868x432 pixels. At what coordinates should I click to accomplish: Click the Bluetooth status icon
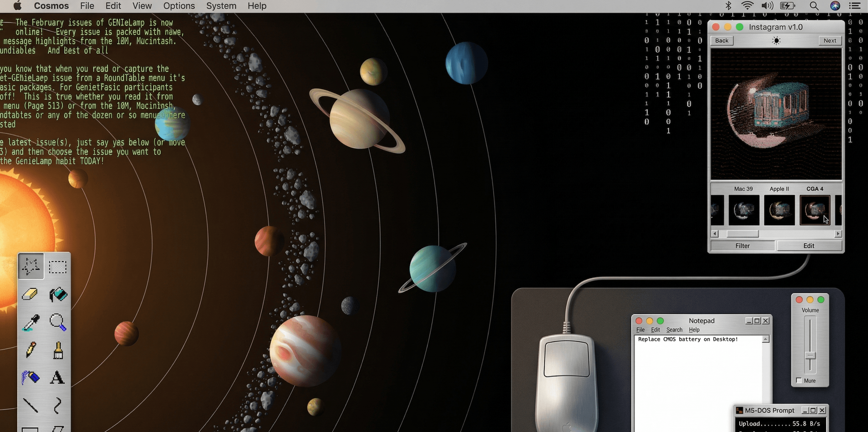pyautogui.click(x=728, y=6)
